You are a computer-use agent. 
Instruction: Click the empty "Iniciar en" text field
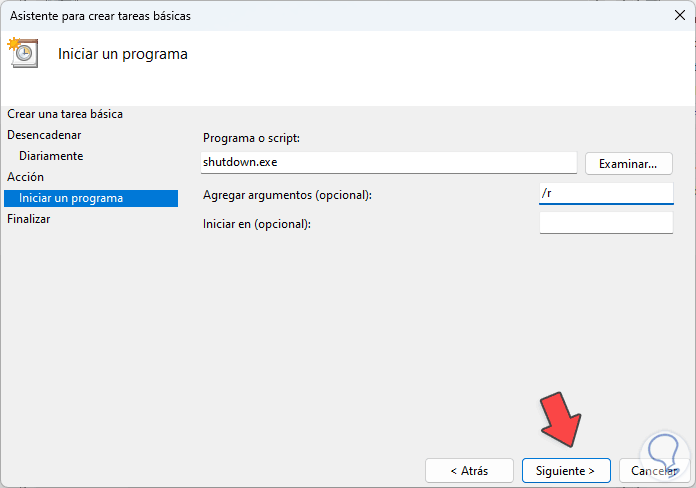point(605,222)
